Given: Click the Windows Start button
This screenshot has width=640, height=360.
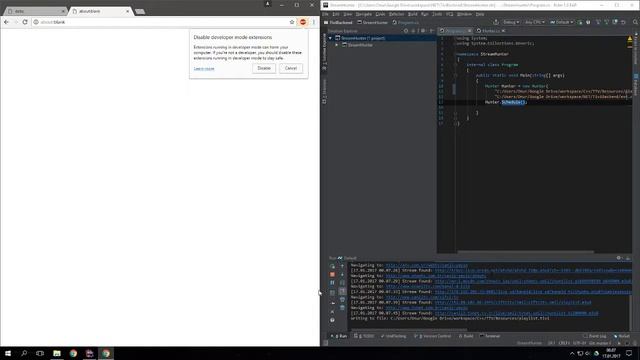Looking at the screenshot, I should [x=8, y=353].
